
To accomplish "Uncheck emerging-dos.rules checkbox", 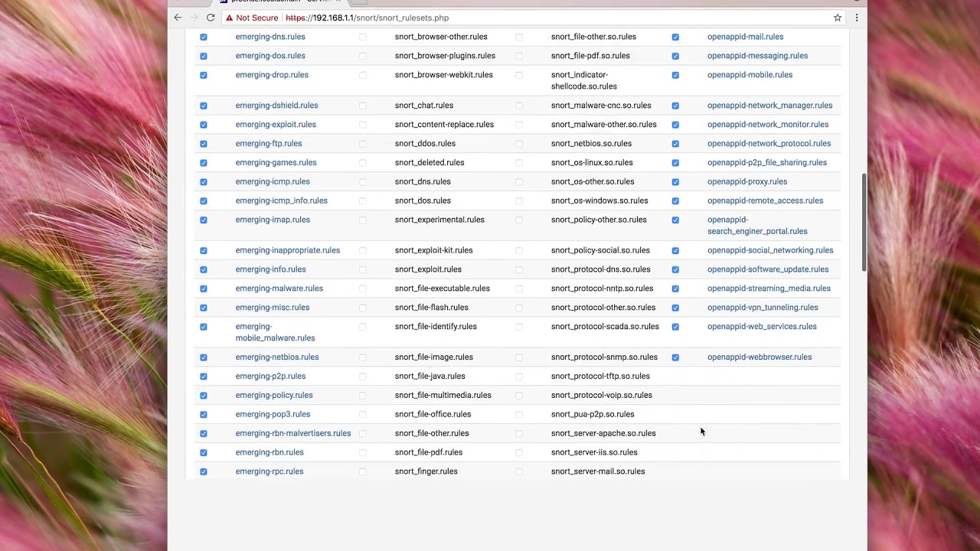I will [x=204, y=56].
